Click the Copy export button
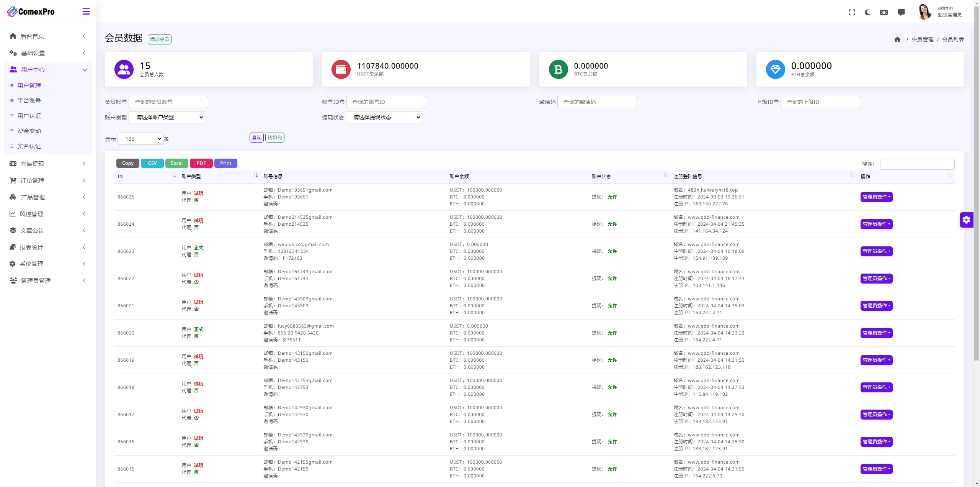The image size is (980, 487). click(x=127, y=163)
